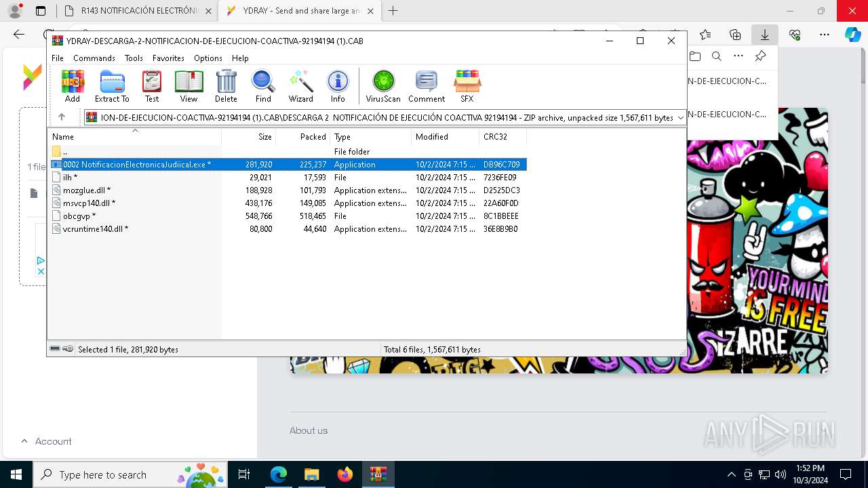Click the volume tray icon
Screen dimensions: 868x488
(781, 474)
